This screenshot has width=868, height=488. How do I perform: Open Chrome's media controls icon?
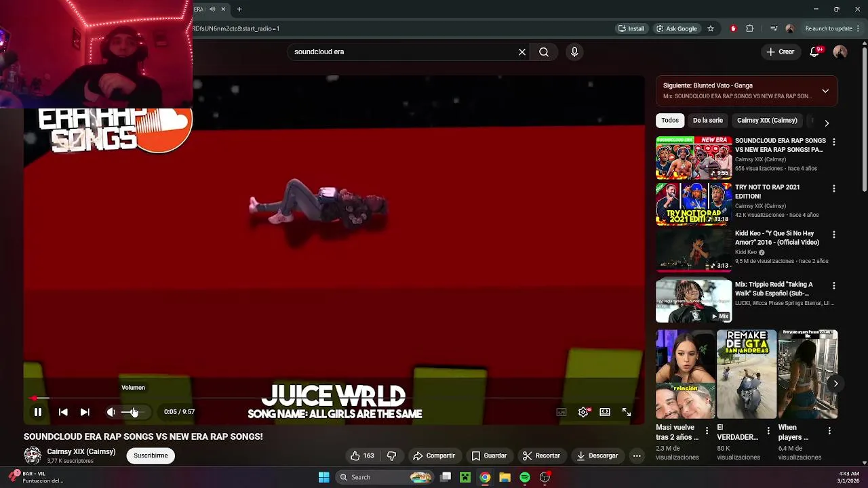pos(774,28)
